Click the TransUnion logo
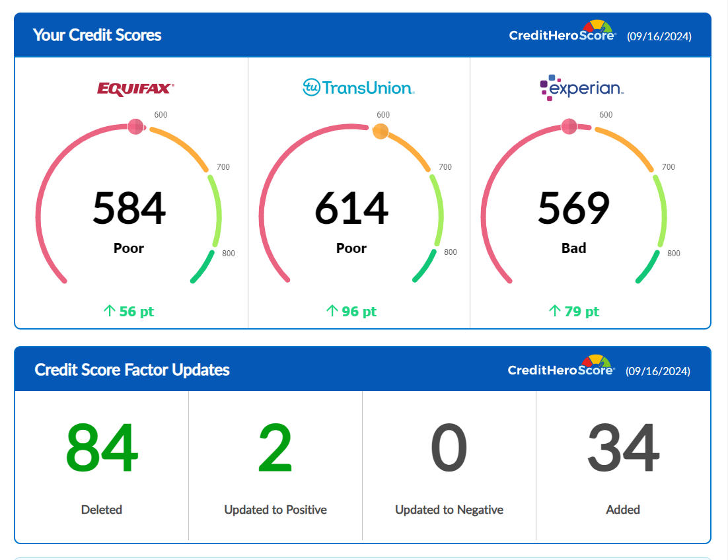 pyautogui.click(x=359, y=87)
